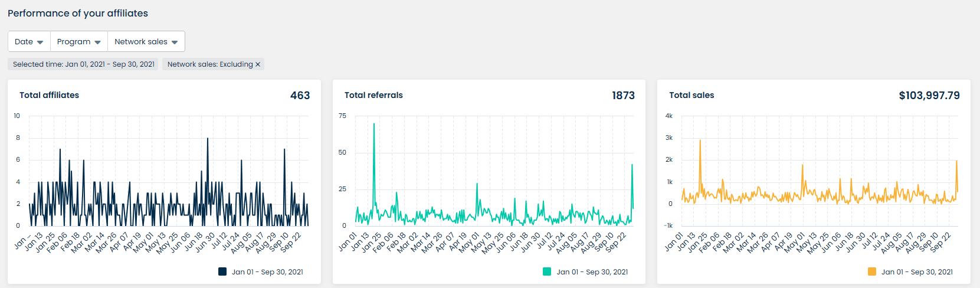Click the sales chart legend date label
980x288 pixels.
pyautogui.click(x=917, y=272)
